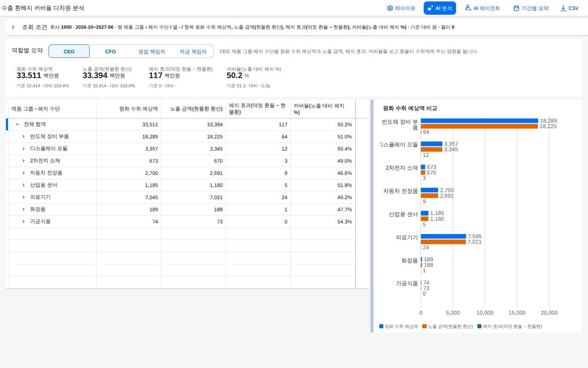Click the 7,021 cell in 의료기기 row
588x368 pixels.
click(193, 197)
